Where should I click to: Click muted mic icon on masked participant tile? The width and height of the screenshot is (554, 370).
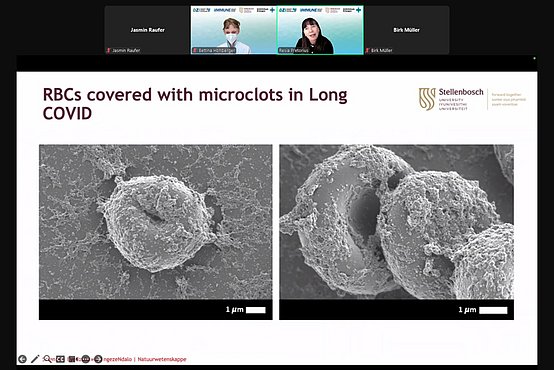click(195, 51)
